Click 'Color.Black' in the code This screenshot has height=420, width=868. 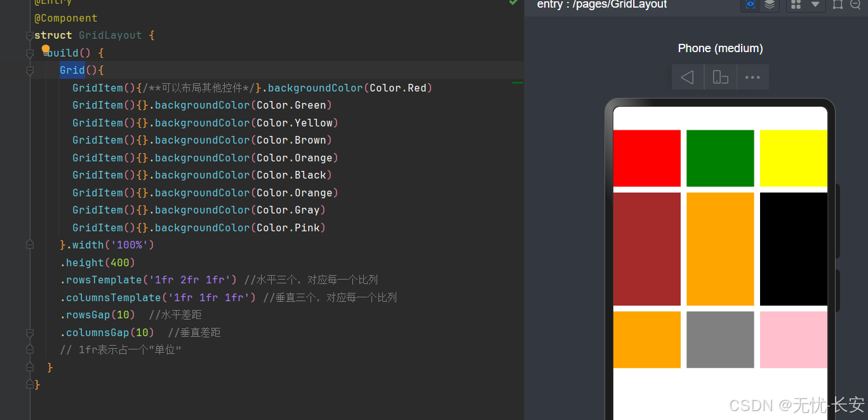pyautogui.click(x=291, y=175)
